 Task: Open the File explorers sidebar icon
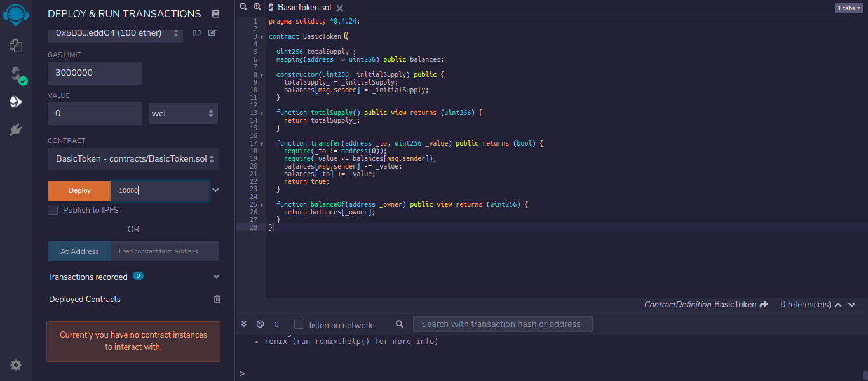point(16,46)
